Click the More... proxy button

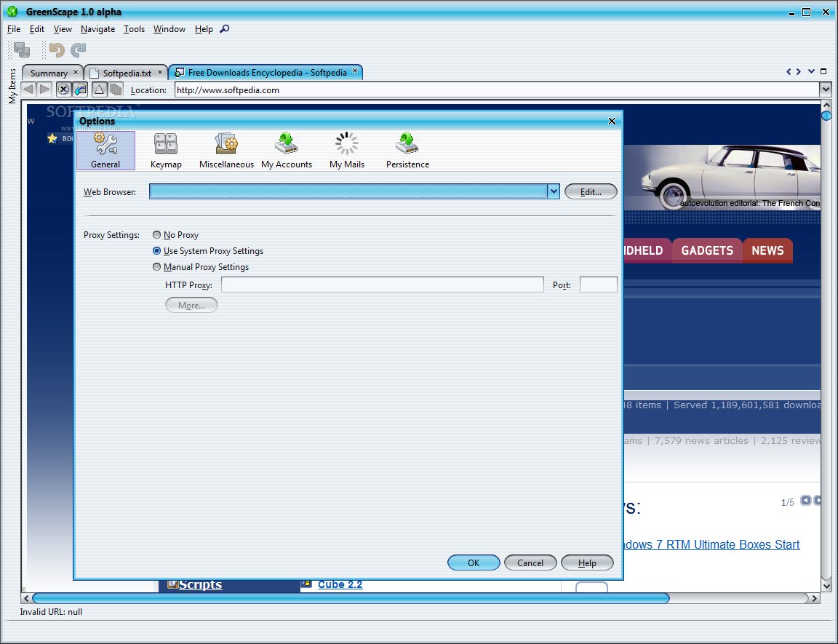tap(191, 305)
